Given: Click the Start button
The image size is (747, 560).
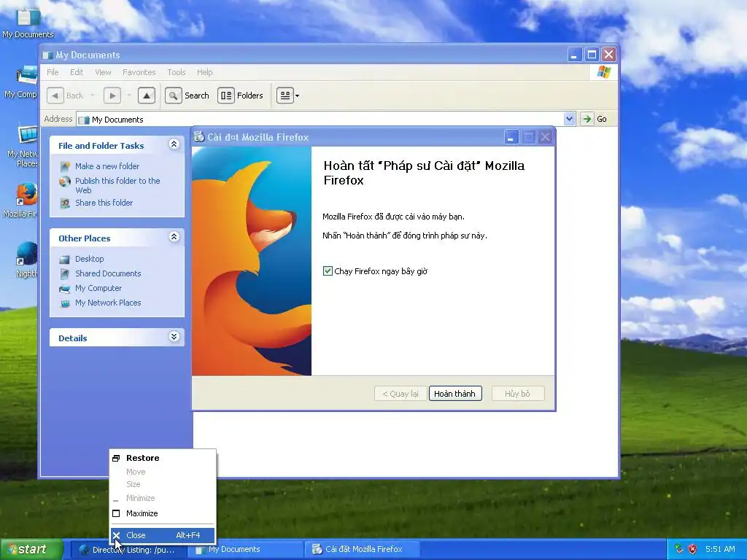Looking at the screenshot, I should (x=31, y=549).
